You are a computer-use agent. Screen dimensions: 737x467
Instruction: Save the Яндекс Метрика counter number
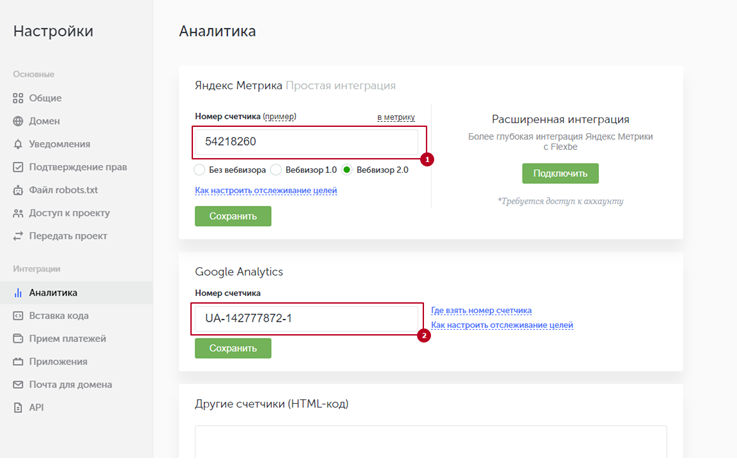(x=233, y=216)
